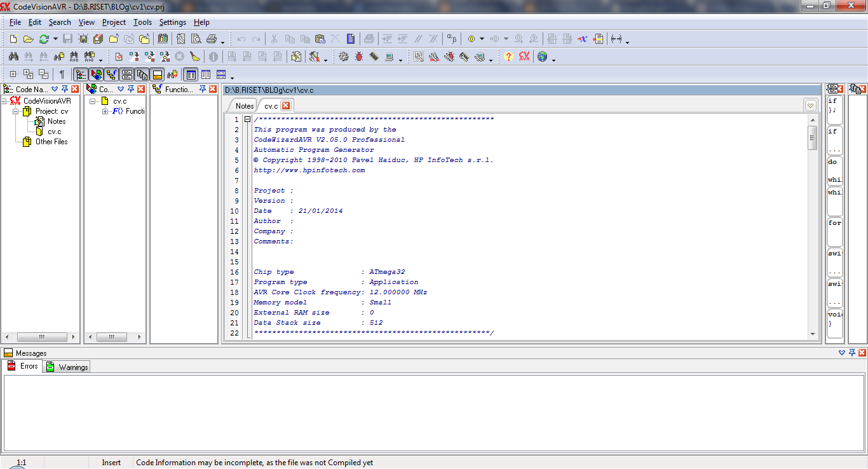Pin the Messages panel
The width and height of the screenshot is (868, 469).
click(x=852, y=353)
